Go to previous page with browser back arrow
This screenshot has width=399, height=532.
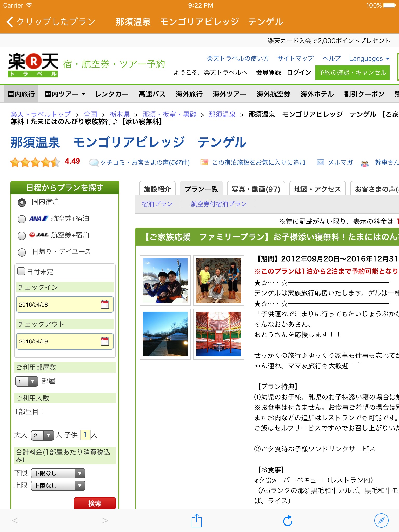coord(15,521)
